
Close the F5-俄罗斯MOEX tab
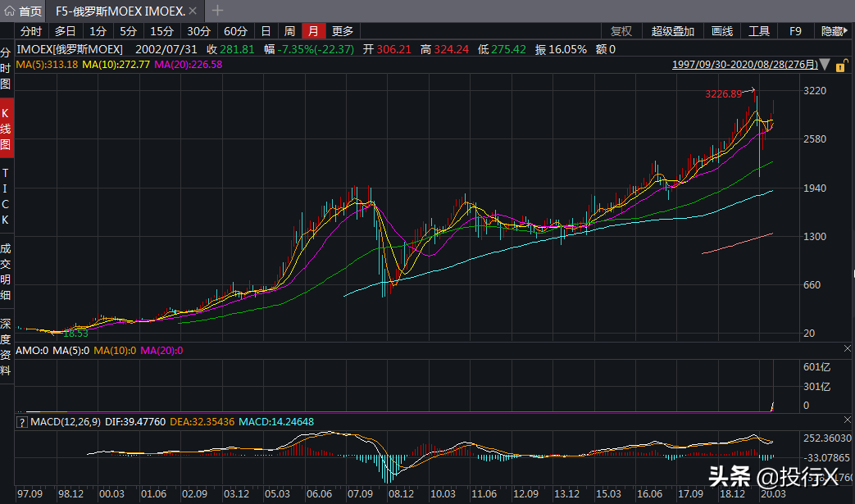point(193,11)
